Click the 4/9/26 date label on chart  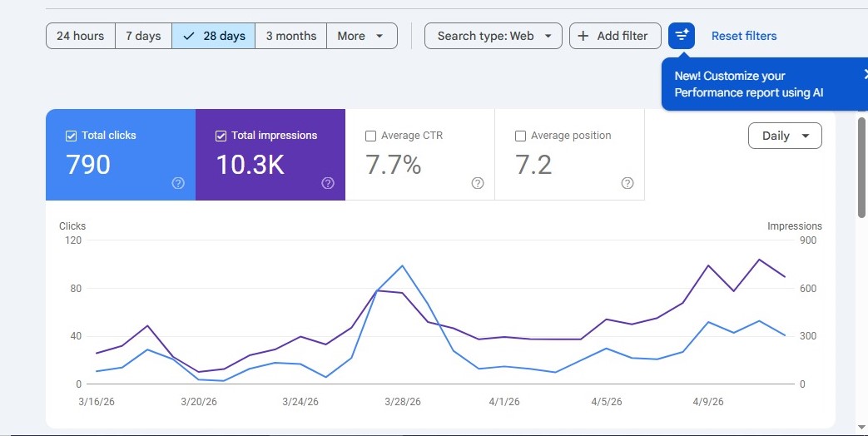point(708,402)
